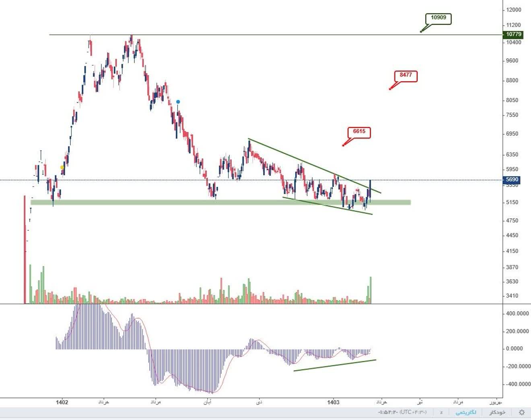Select the green MACD divergence trendline

pos(335,365)
